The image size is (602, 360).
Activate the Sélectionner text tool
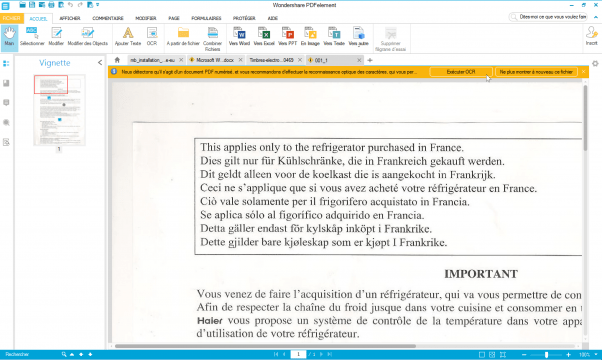[x=32, y=37]
